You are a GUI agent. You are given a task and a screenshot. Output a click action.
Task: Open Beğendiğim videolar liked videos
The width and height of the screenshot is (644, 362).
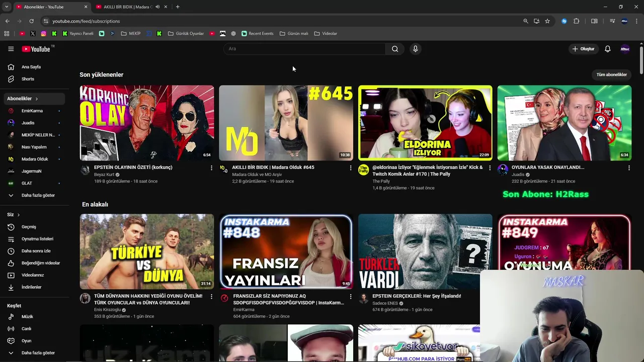click(34, 263)
